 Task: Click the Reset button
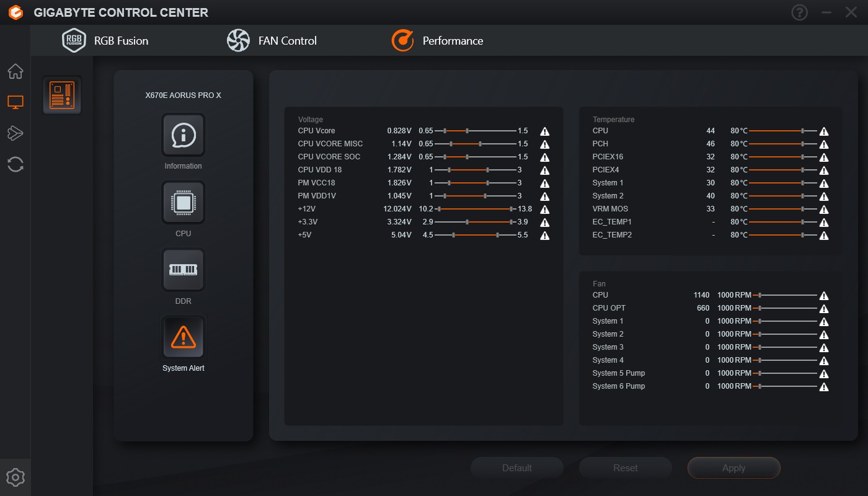(626, 468)
